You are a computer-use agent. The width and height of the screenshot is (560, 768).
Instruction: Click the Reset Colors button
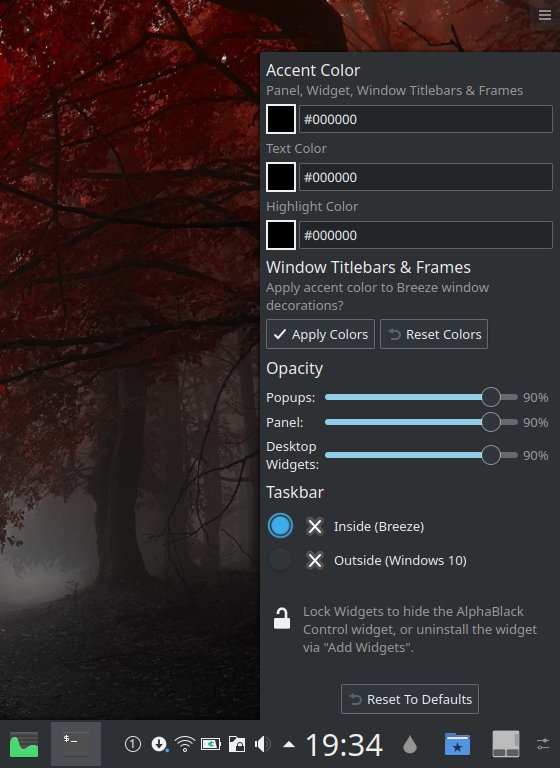434,334
